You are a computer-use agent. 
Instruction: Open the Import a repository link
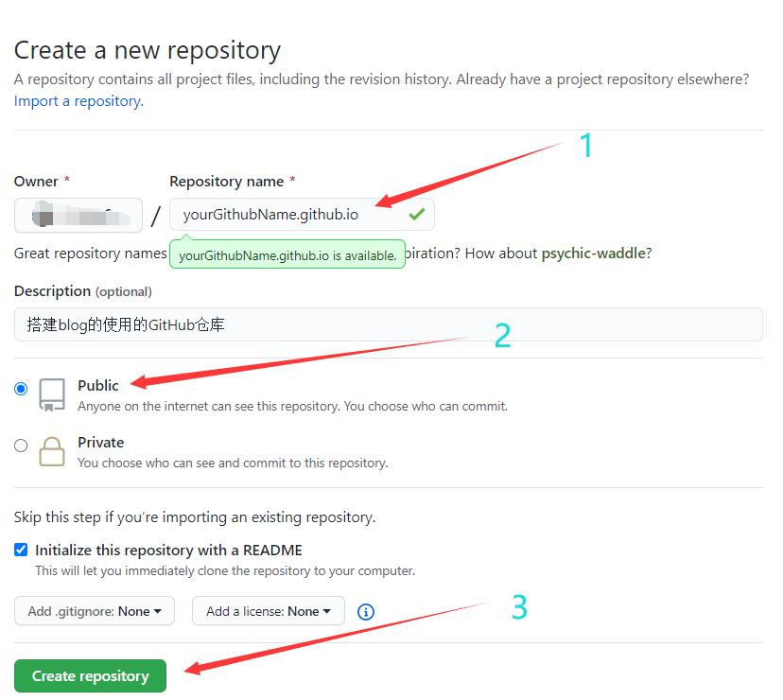78,101
